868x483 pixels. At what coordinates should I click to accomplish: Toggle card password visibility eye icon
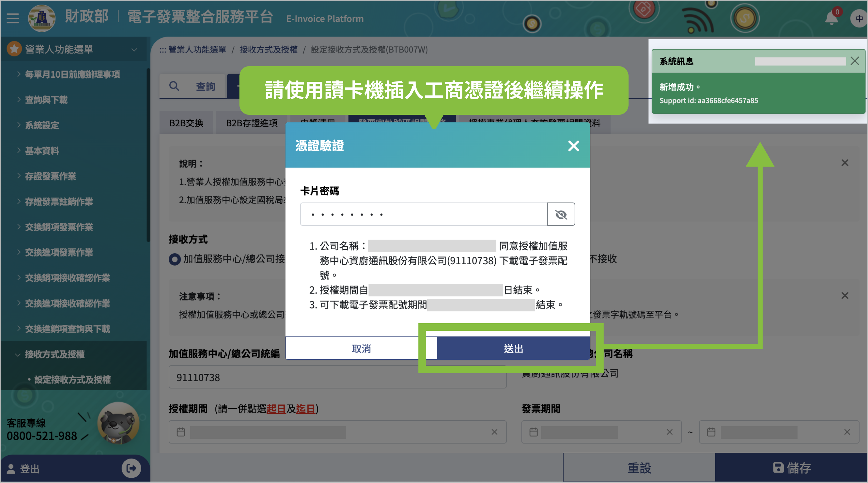(561, 215)
